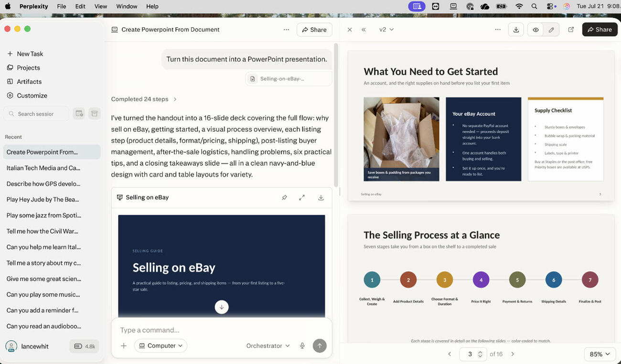This screenshot has height=364, width=621.
Task: Open the Orchestrator model dropdown
Action: point(268,346)
